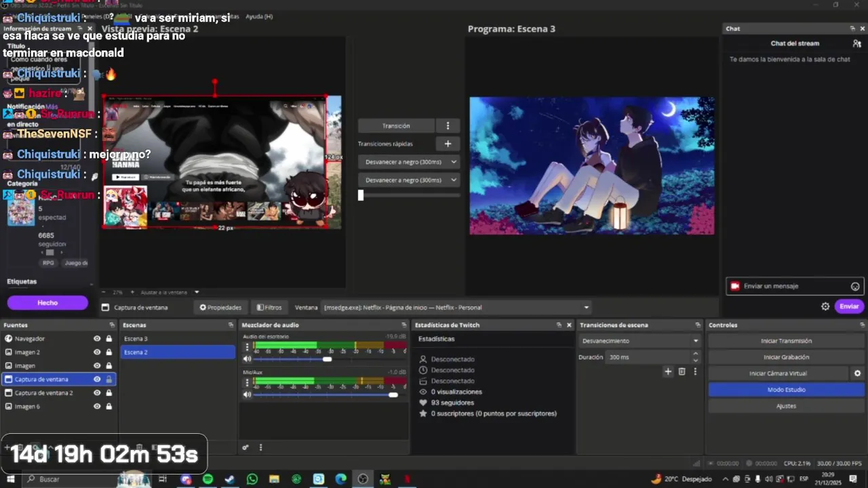Open Spotify from the taskbar
Screen dimensions: 868x488
(208, 479)
